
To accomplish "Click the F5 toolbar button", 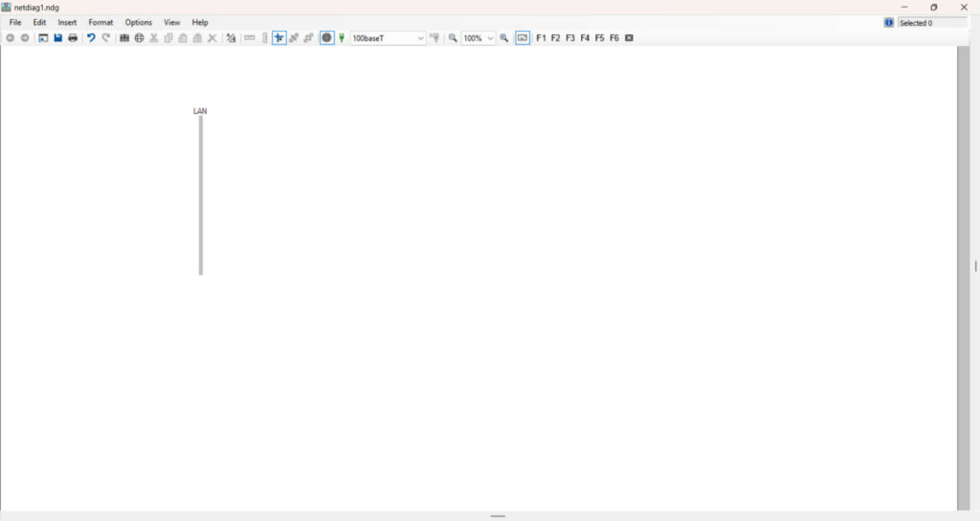I will [599, 38].
